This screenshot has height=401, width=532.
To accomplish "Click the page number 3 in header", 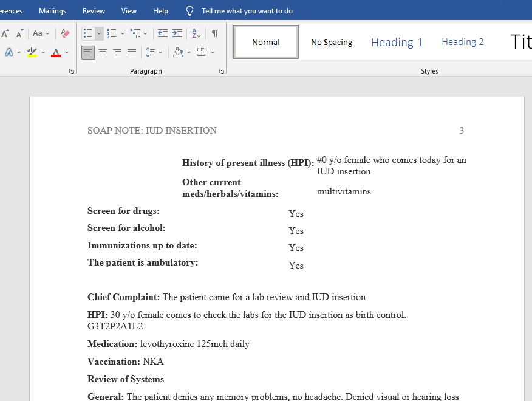I will [x=462, y=131].
